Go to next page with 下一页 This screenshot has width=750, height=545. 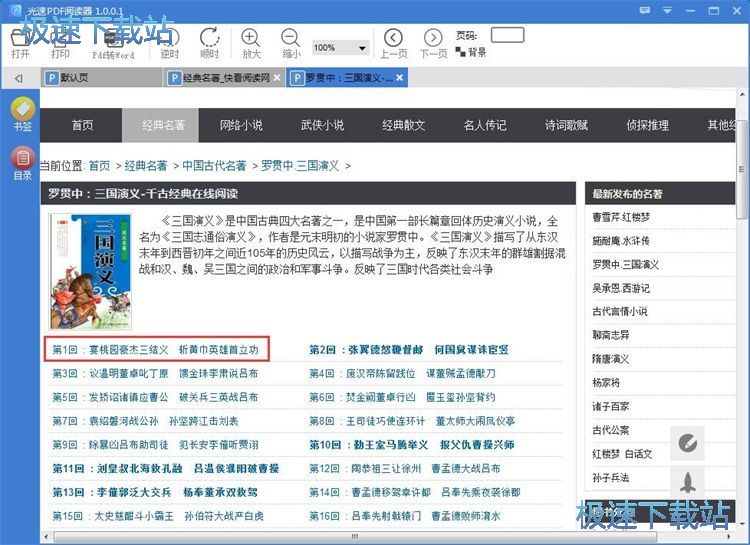tap(433, 43)
